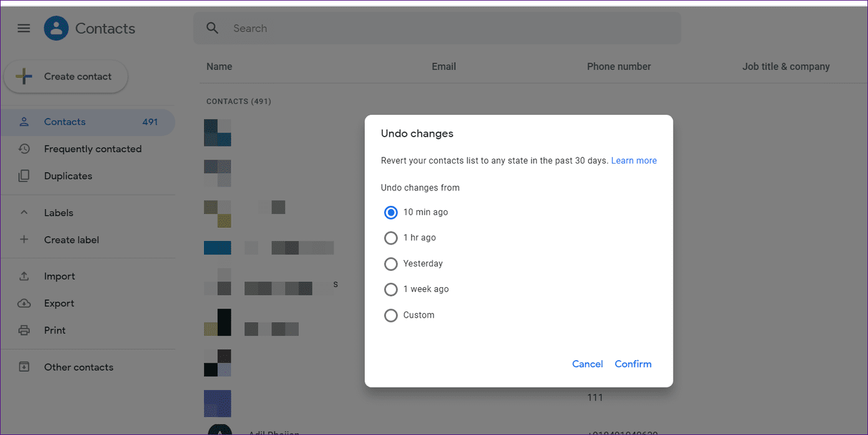868x435 pixels.
Task: Click the Google Contacts logo icon
Action: coord(55,28)
